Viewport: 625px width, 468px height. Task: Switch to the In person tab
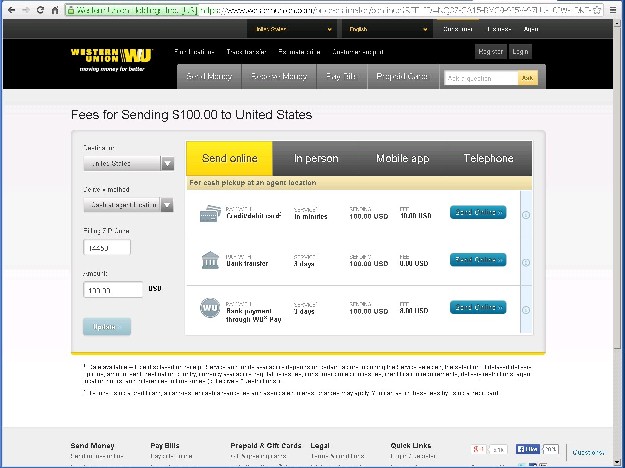click(x=316, y=158)
